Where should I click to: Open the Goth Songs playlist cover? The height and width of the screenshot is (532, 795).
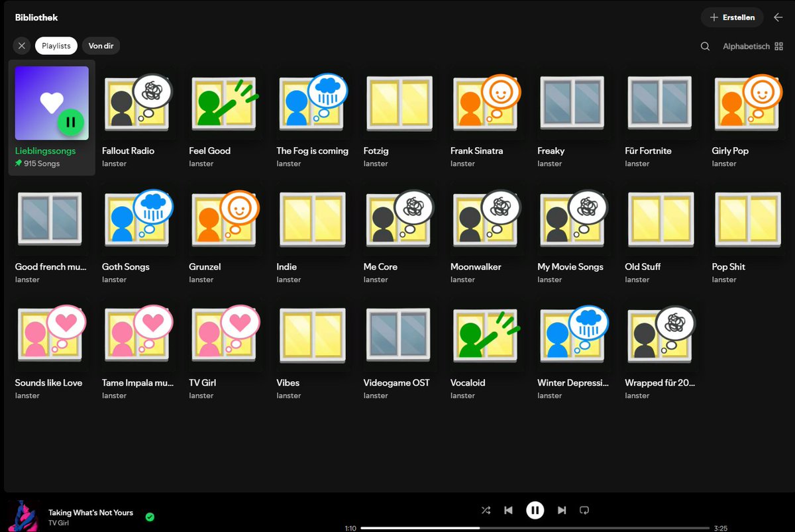pyautogui.click(x=138, y=219)
